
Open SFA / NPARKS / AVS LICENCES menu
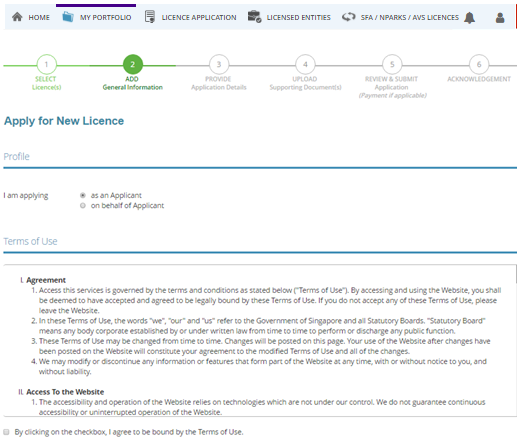(410, 17)
